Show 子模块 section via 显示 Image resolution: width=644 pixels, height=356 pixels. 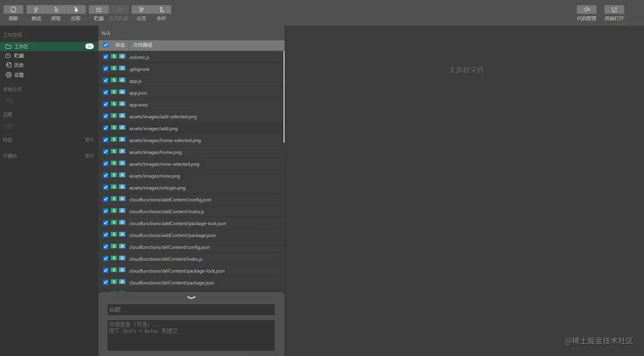pos(89,156)
